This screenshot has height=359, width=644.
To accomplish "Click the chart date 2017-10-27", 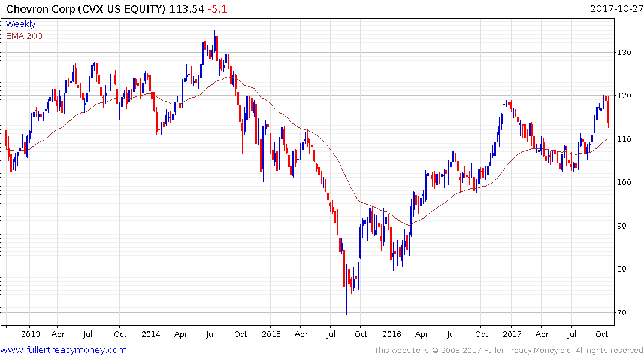I will (616, 8).
